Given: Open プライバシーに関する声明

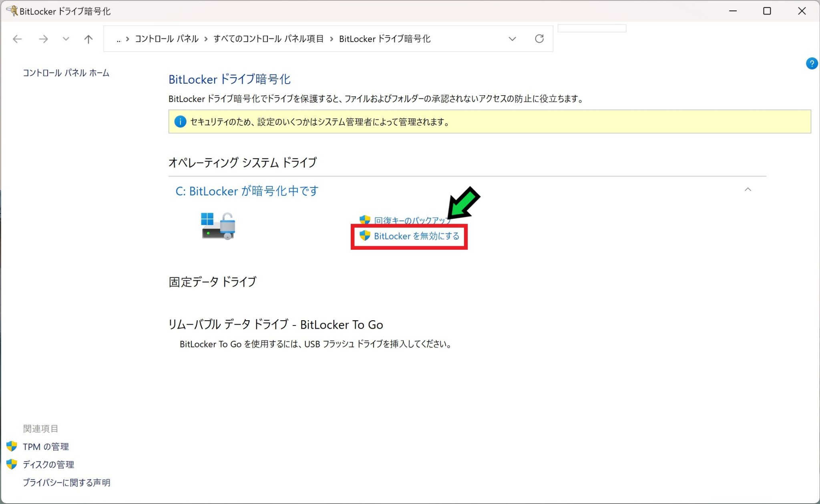Looking at the screenshot, I should point(67,482).
